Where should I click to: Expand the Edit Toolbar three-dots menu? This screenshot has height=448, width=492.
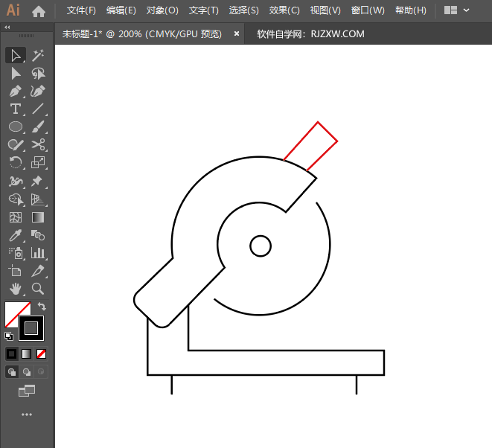tap(27, 415)
